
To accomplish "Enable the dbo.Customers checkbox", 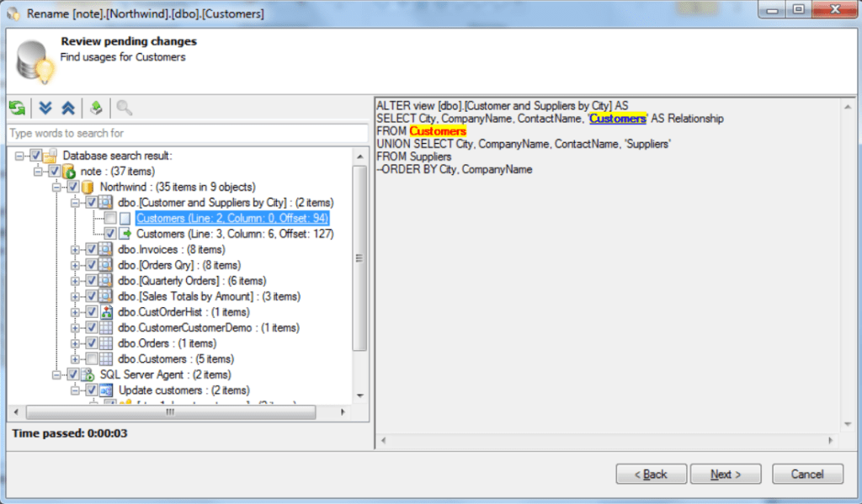I will click(x=93, y=358).
